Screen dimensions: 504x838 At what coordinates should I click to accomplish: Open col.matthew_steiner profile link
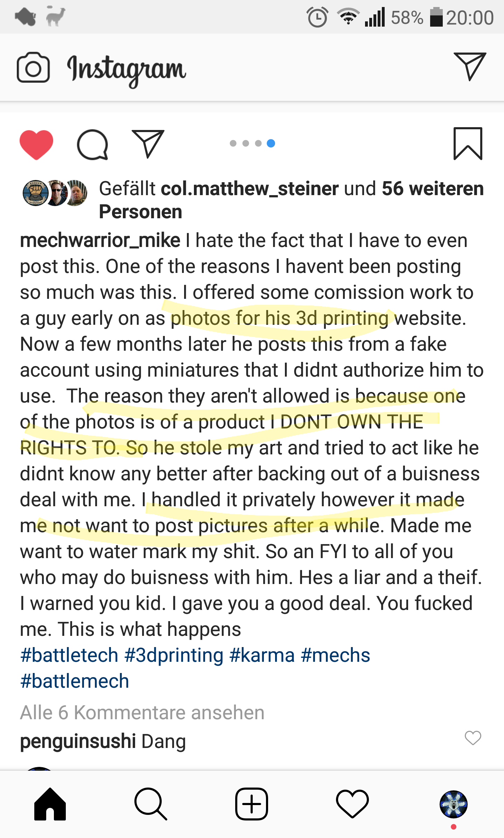[249, 188]
